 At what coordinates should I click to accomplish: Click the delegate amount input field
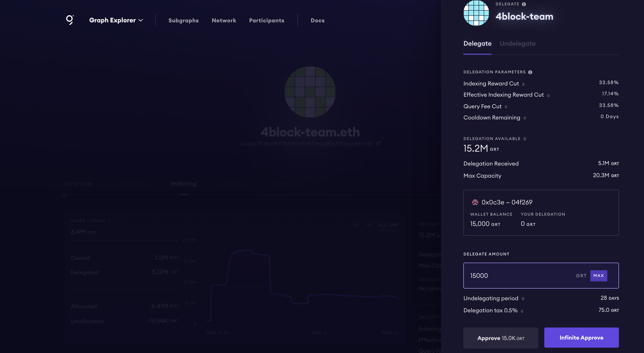click(518, 275)
